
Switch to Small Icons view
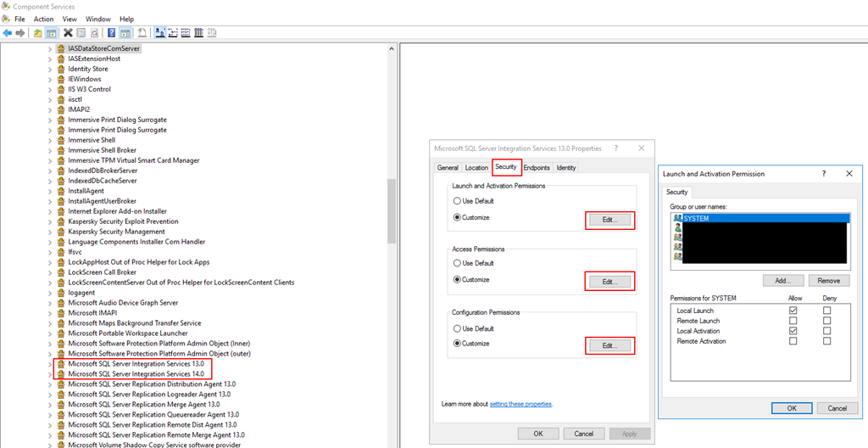click(172, 33)
